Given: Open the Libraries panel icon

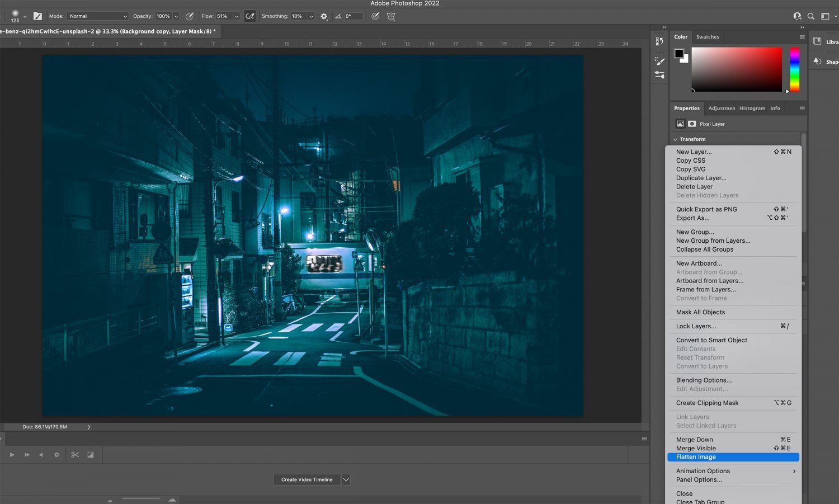Looking at the screenshot, I should pos(817,41).
